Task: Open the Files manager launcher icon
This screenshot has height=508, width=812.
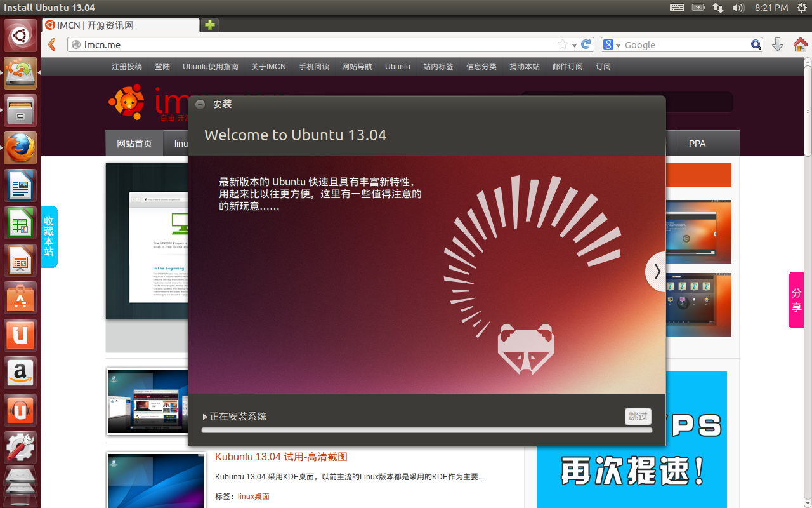Action: [x=20, y=110]
